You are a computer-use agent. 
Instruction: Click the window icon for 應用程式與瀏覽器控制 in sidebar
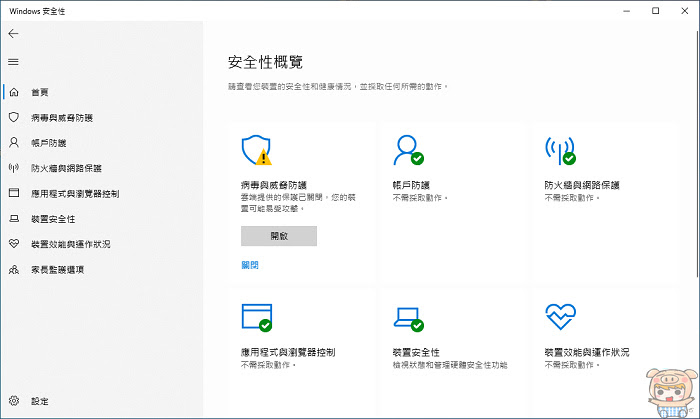point(14,193)
